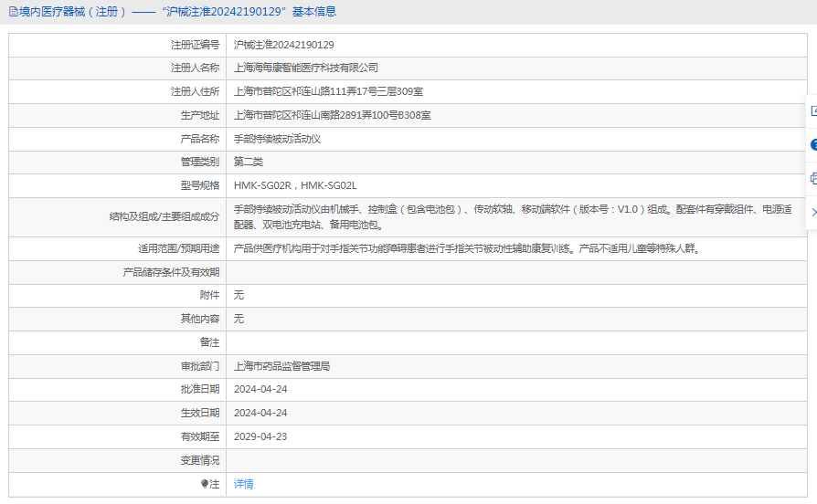The image size is (817, 504).
Task: Click the 变更情况 label
Action: point(200,461)
